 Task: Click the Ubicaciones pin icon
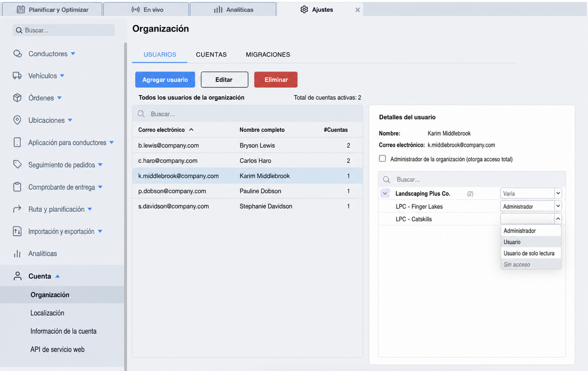(x=17, y=120)
